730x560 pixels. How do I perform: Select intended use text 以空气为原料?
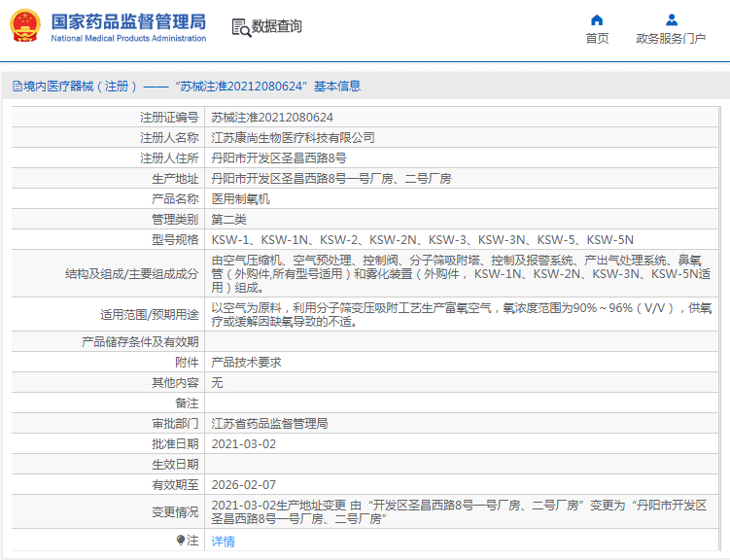tap(462, 315)
